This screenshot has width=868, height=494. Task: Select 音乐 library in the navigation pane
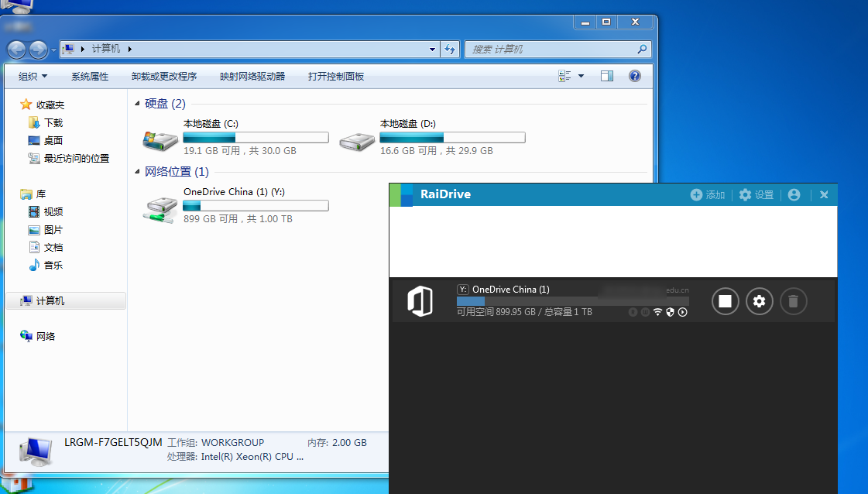click(53, 265)
